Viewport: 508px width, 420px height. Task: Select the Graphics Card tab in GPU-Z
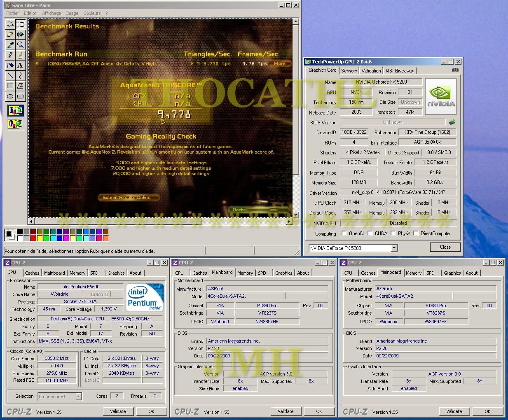pos(323,70)
